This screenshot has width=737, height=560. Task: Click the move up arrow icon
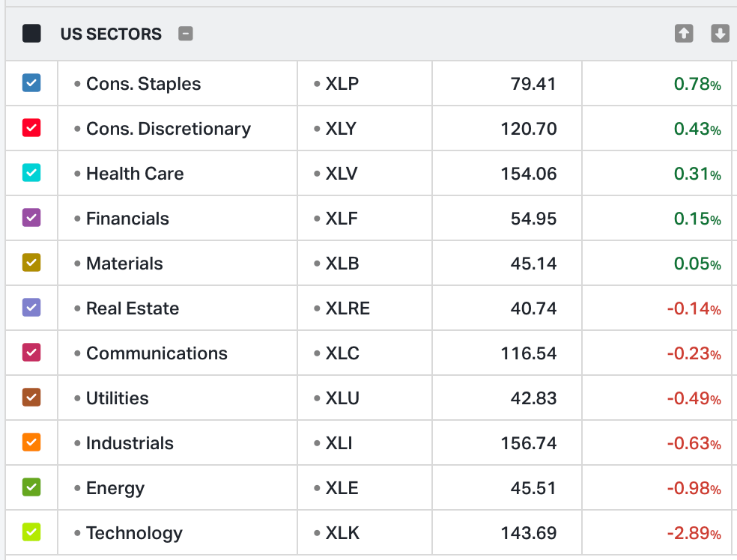click(x=683, y=34)
